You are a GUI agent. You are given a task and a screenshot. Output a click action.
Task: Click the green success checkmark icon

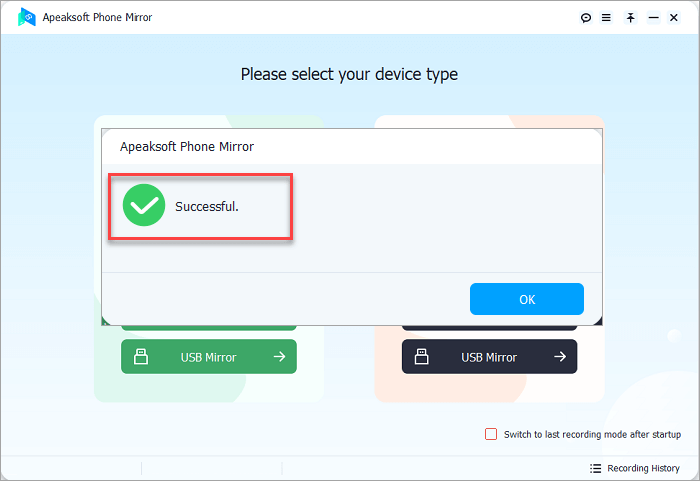[x=144, y=206]
